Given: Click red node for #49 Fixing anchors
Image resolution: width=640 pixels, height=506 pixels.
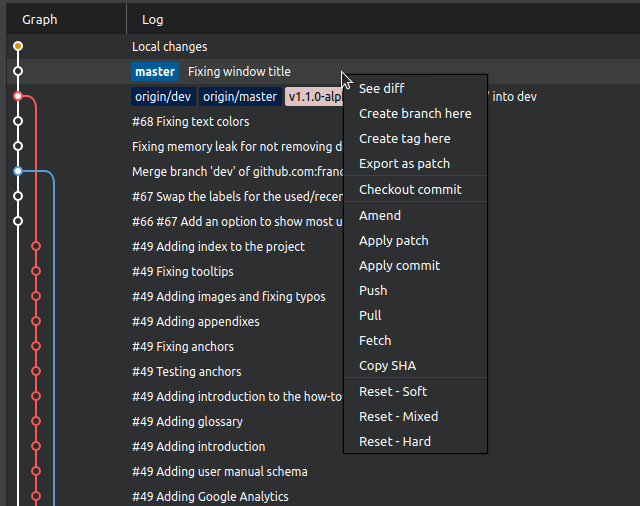Looking at the screenshot, I should click(36, 346).
